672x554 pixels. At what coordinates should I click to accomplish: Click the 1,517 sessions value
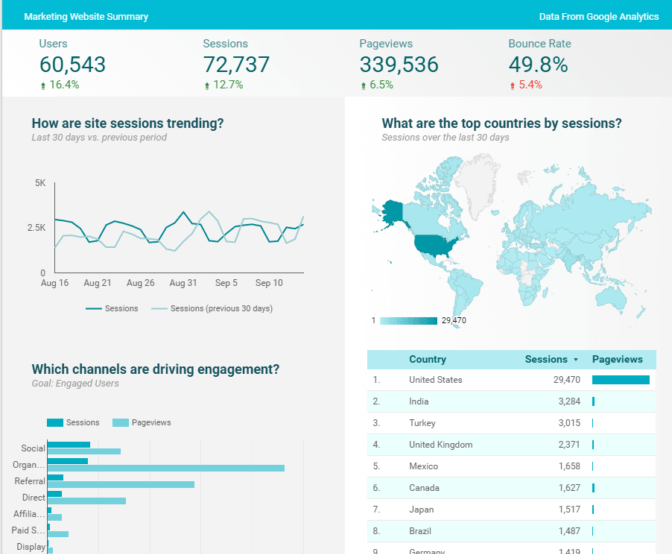(x=569, y=509)
